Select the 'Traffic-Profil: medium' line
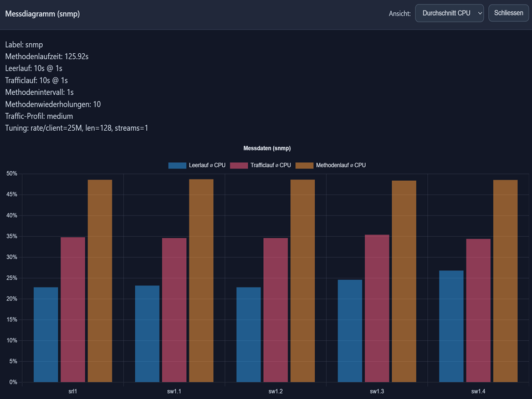 [x=39, y=116]
